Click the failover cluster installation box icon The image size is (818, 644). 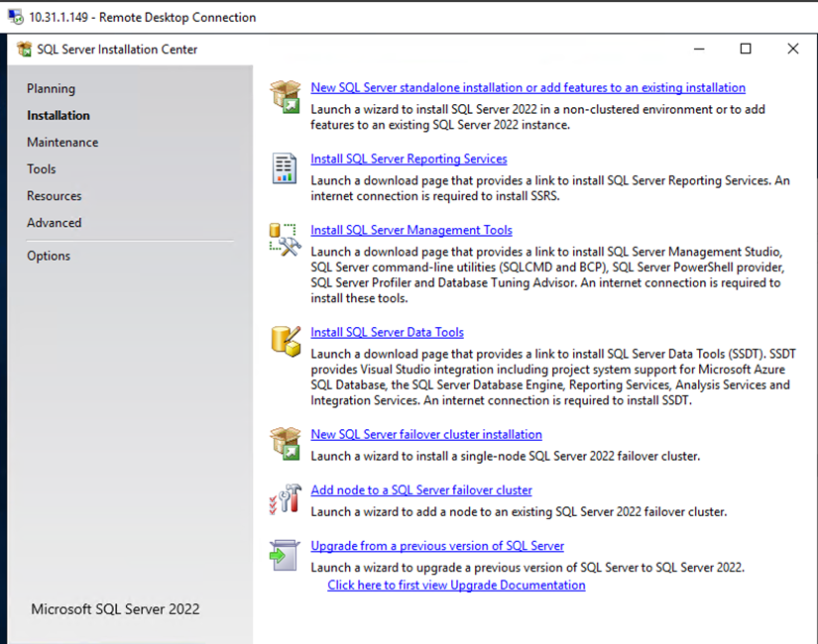click(285, 443)
